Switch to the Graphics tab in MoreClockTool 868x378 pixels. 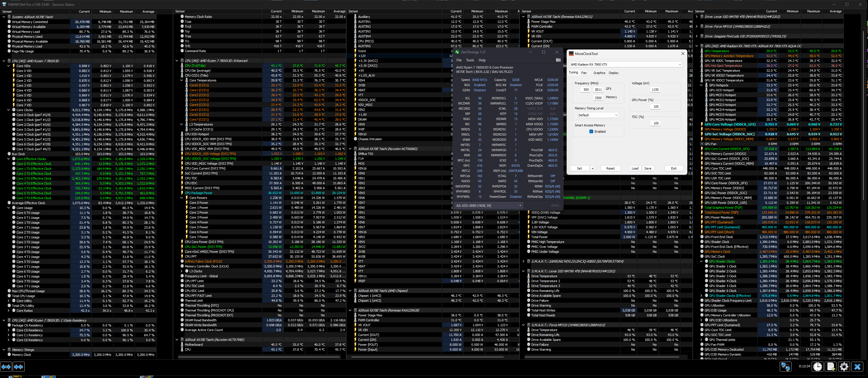[599, 73]
